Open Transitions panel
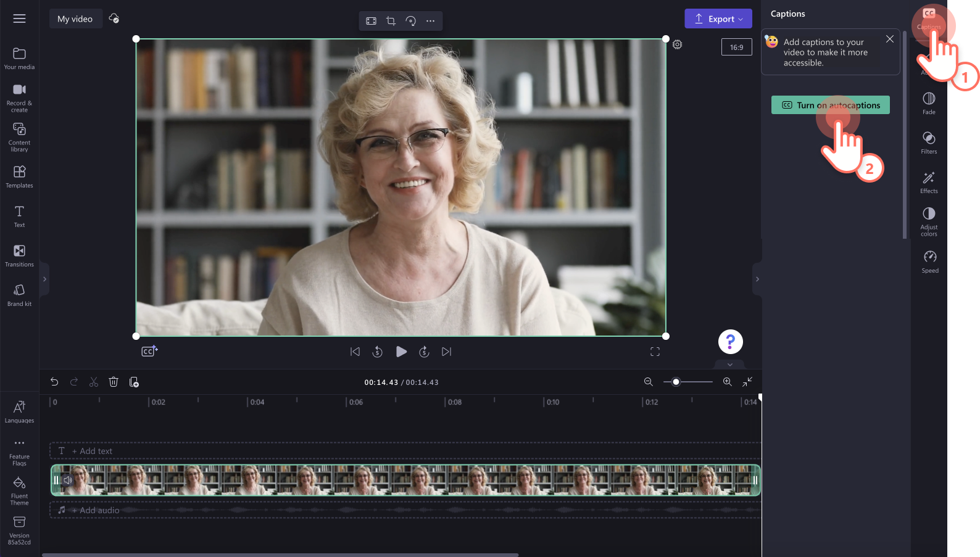This screenshot has height=557, width=980. pos(19,255)
